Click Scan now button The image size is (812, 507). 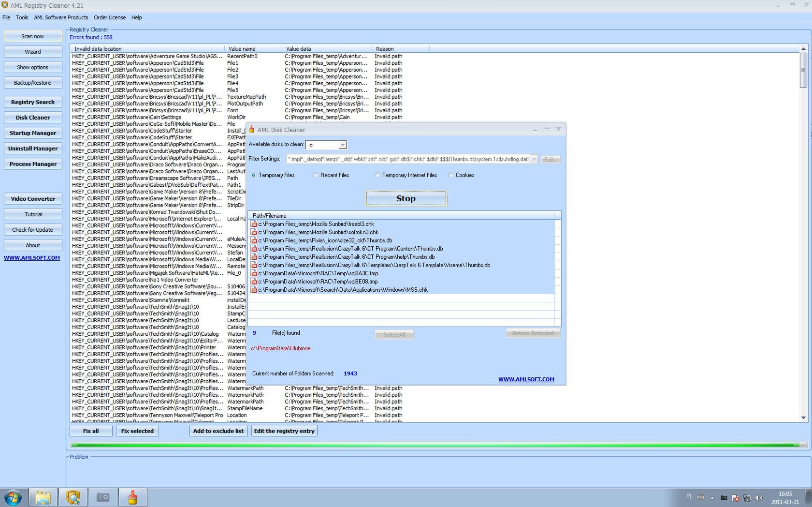33,36
